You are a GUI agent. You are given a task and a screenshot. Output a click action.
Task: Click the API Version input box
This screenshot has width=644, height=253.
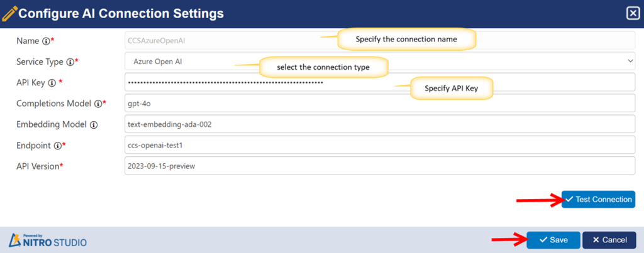click(380, 166)
